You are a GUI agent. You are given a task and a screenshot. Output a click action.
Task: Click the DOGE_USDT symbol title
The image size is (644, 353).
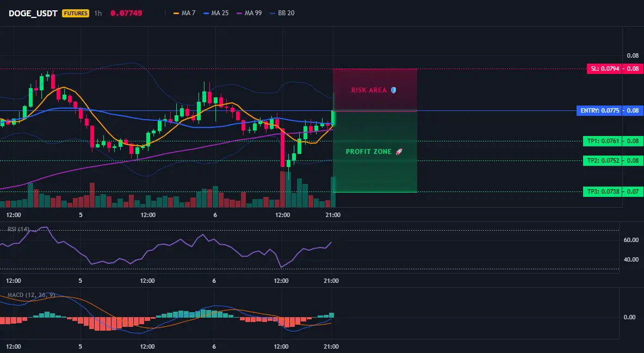pyautogui.click(x=33, y=13)
